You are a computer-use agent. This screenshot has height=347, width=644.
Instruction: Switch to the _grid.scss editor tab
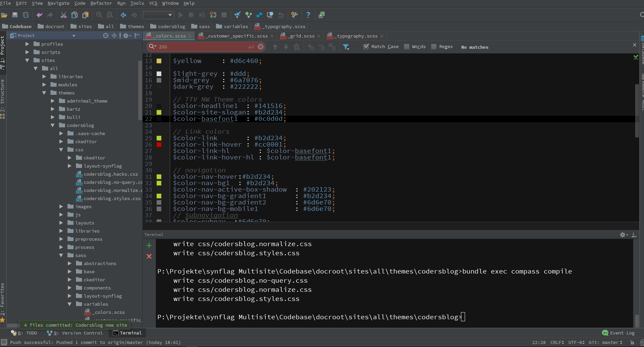pos(302,36)
